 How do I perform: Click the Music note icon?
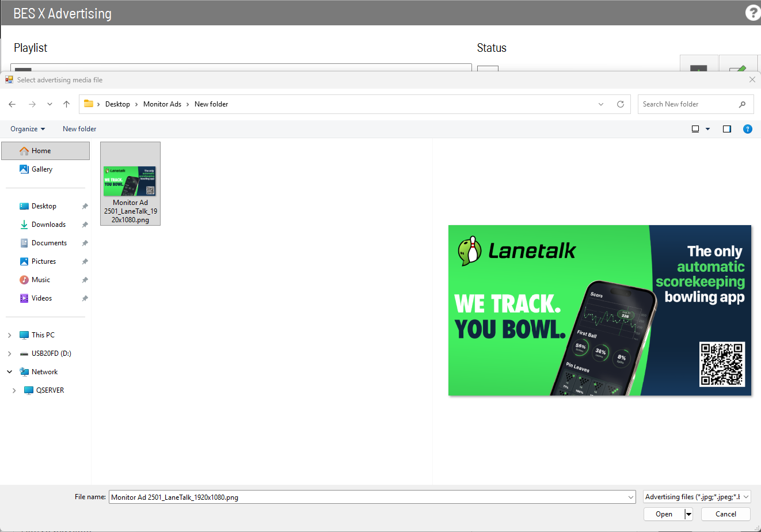(x=24, y=280)
